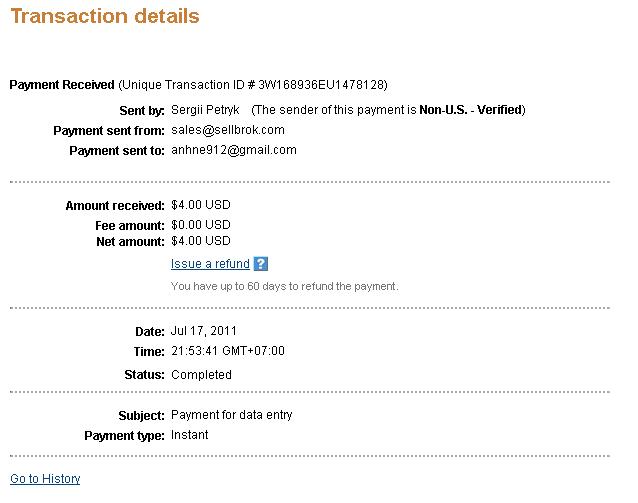Click the Issue a refund link
The image size is (638, 503).
[210, 264]
